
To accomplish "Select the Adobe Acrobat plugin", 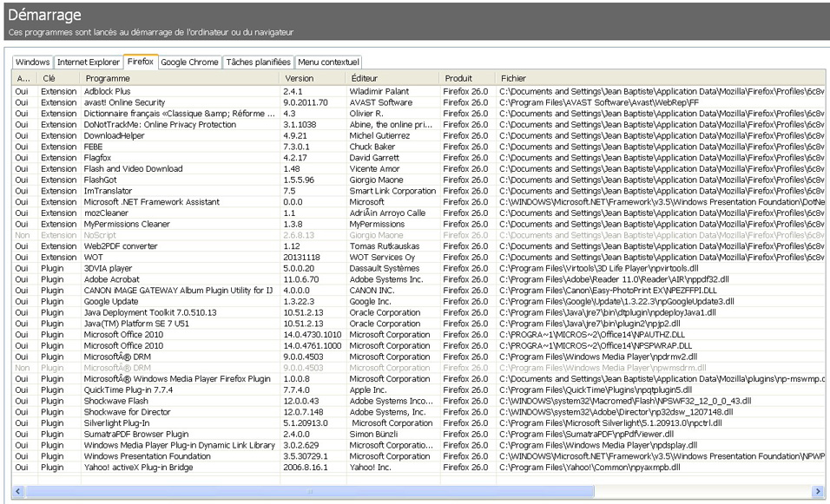I will coord(418,279).
